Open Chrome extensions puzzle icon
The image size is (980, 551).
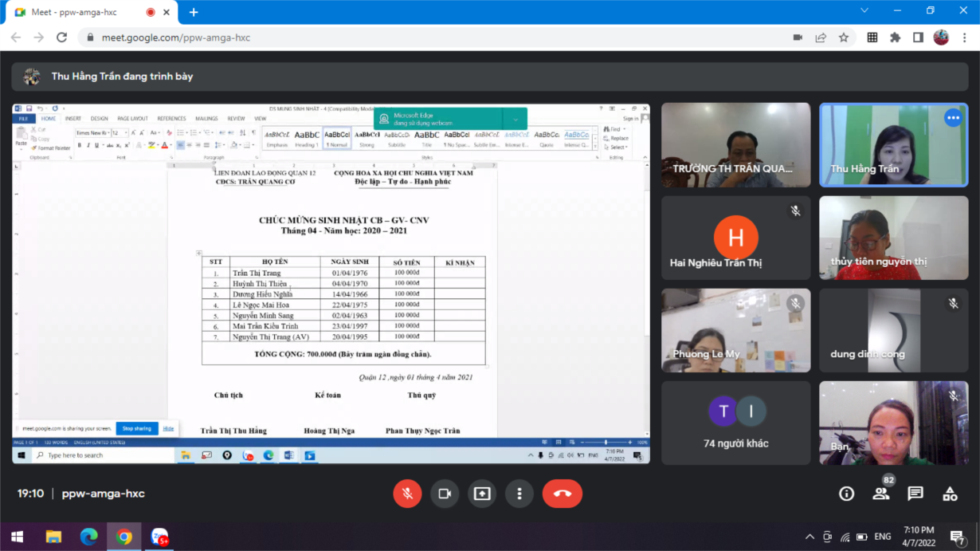click(896, 37)
